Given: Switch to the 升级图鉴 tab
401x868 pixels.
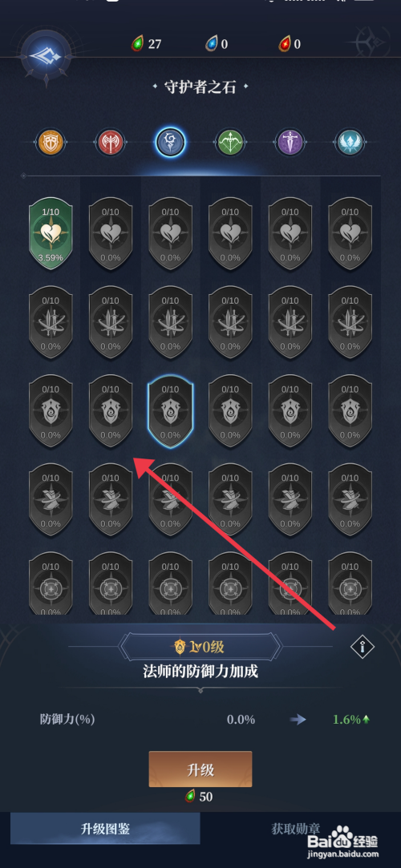Looking at the screenshot, I should (105, 828).
